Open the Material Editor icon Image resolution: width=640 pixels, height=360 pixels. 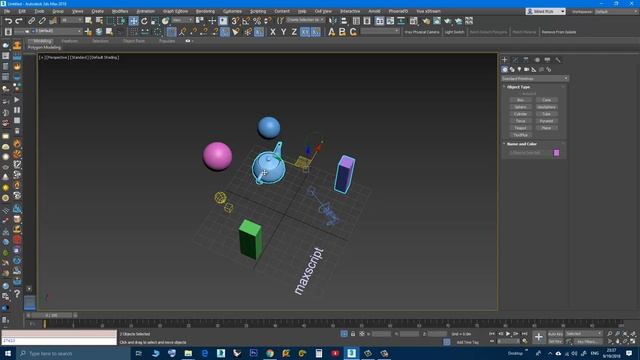pos(413,21)
